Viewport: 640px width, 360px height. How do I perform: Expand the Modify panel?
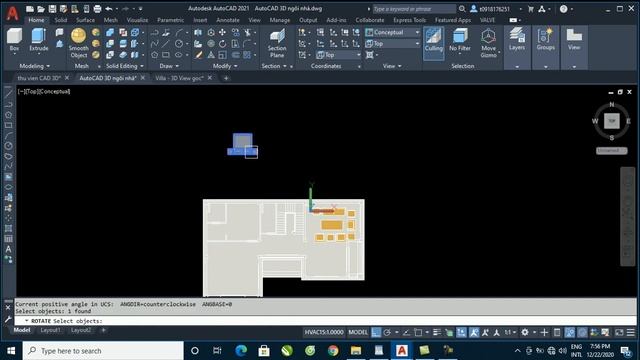coord(225,66)
